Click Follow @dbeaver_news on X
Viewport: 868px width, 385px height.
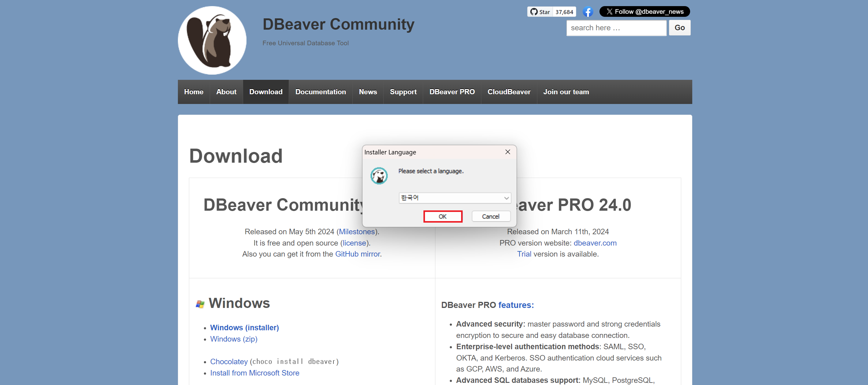click(x=644, y=11)
